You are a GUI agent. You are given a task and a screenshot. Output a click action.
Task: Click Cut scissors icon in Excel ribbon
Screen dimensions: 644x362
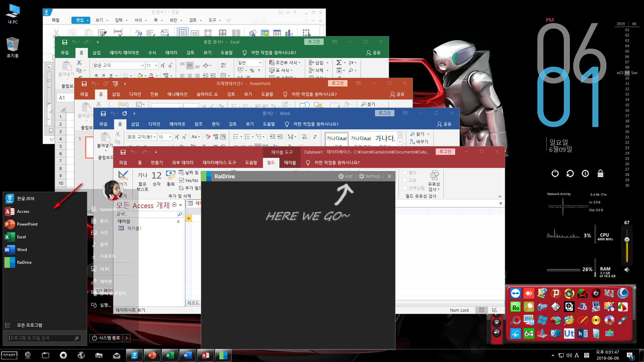79,63
